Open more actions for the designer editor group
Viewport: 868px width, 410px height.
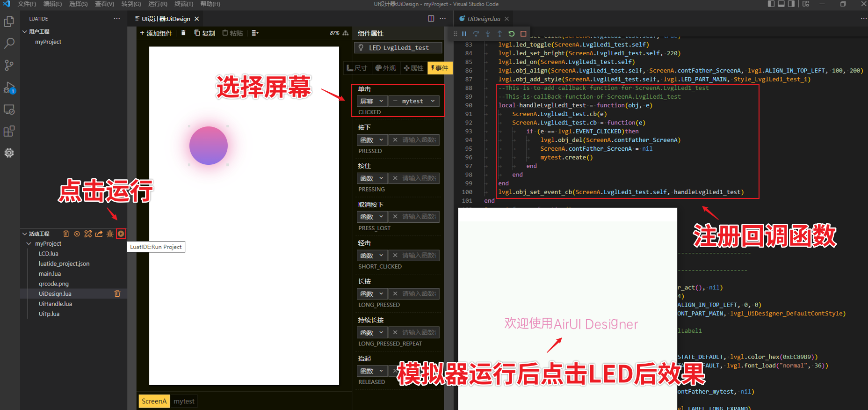[x=443, y=18]
